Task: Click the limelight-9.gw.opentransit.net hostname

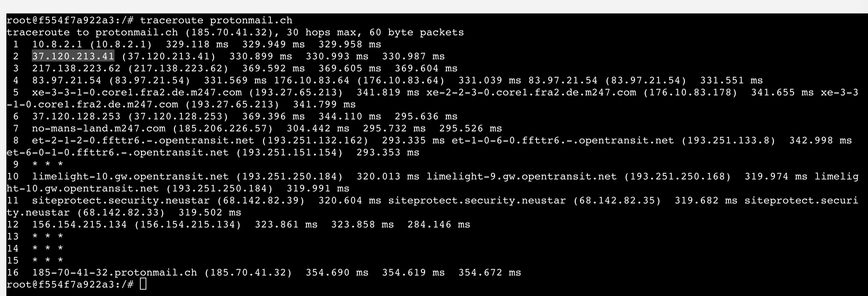Action: pos(522,176)
